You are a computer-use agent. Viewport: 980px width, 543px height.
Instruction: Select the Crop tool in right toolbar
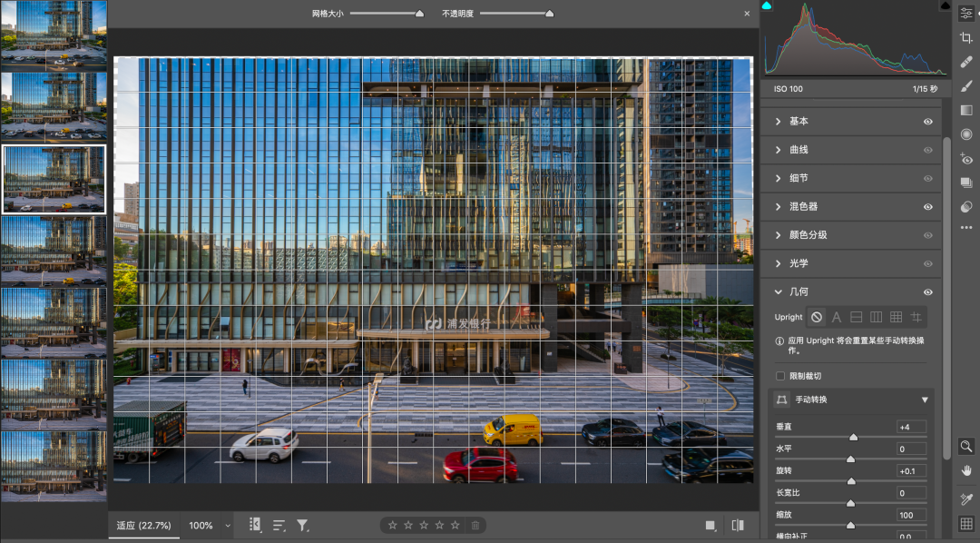click(966, 37)
